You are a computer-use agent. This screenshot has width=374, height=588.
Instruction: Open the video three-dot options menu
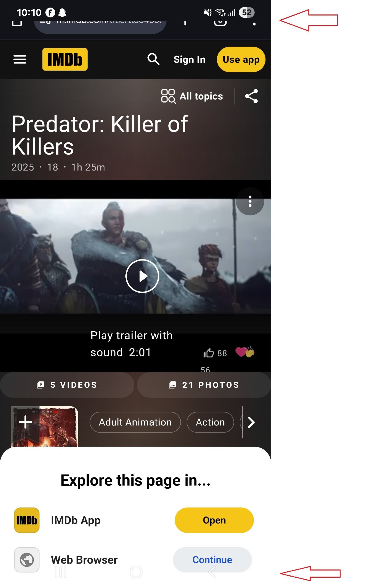[x=250, y=201]
